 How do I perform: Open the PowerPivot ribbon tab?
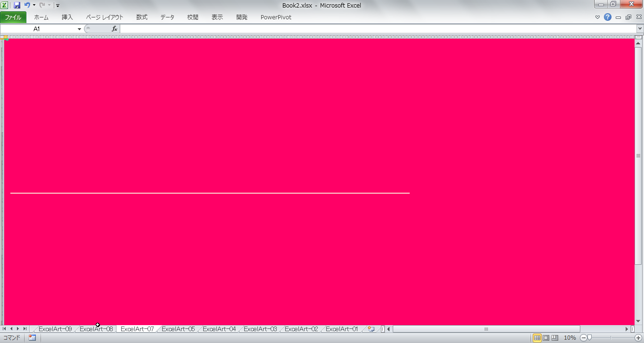point(276,17)
